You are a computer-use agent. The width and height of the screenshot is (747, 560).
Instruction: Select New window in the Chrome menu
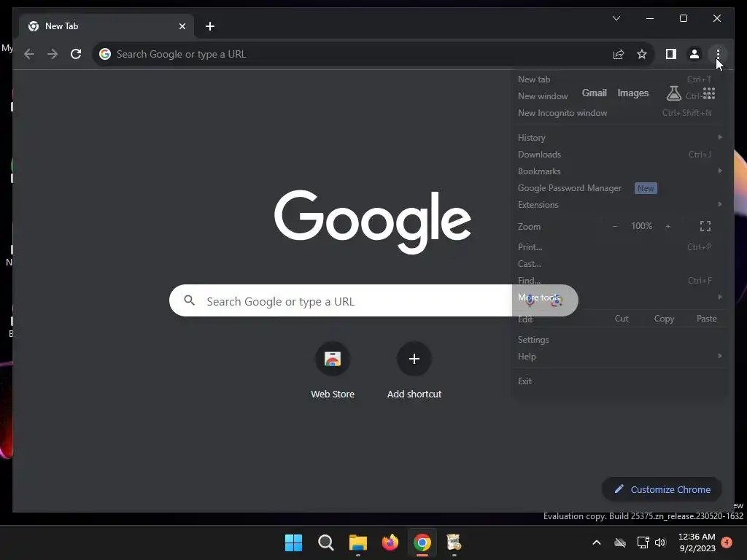pos(619,96)
